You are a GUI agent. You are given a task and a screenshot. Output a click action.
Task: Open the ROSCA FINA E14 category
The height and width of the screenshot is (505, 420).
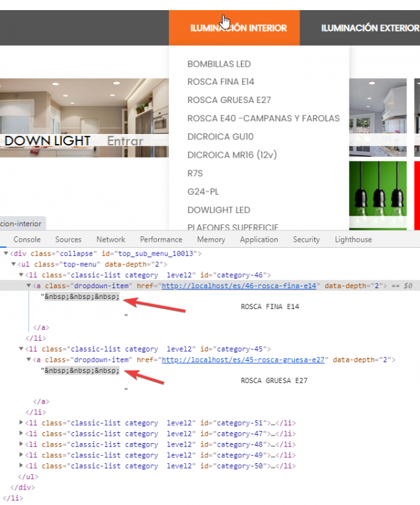[221, 81]
